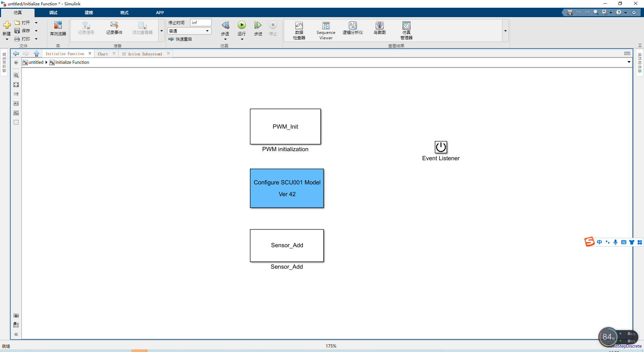This screenshot has height=352, width=644.
Task: Go up to parent system
Action: coord(37,54)
